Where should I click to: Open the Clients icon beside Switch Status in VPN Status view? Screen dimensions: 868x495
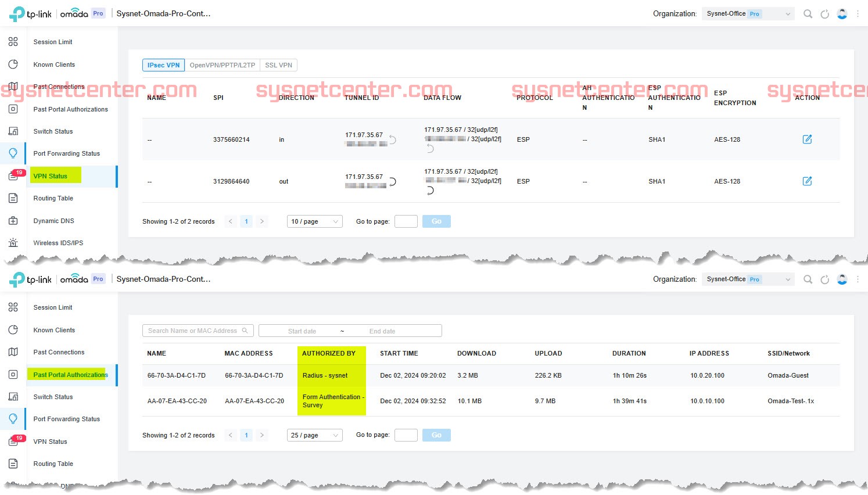click(13, 131)
